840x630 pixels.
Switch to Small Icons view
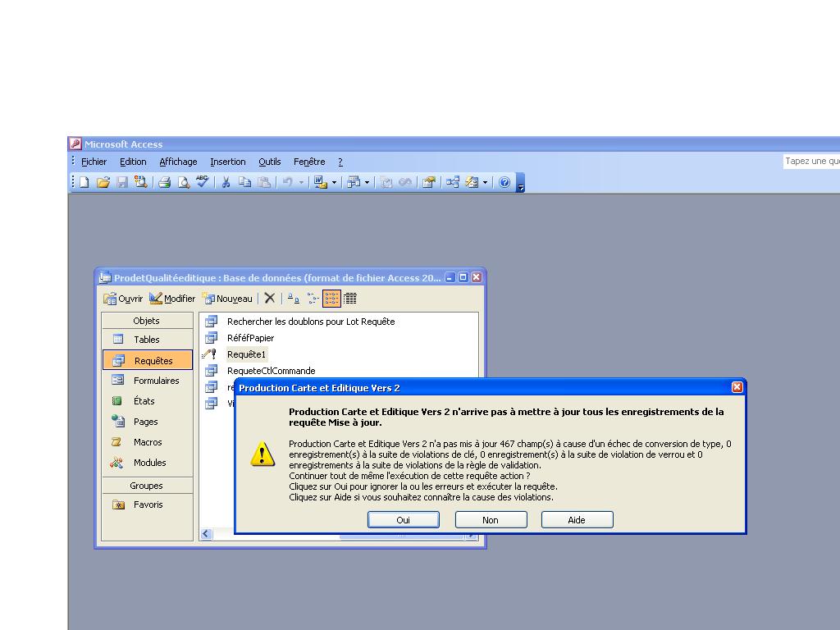click(313, 299)
